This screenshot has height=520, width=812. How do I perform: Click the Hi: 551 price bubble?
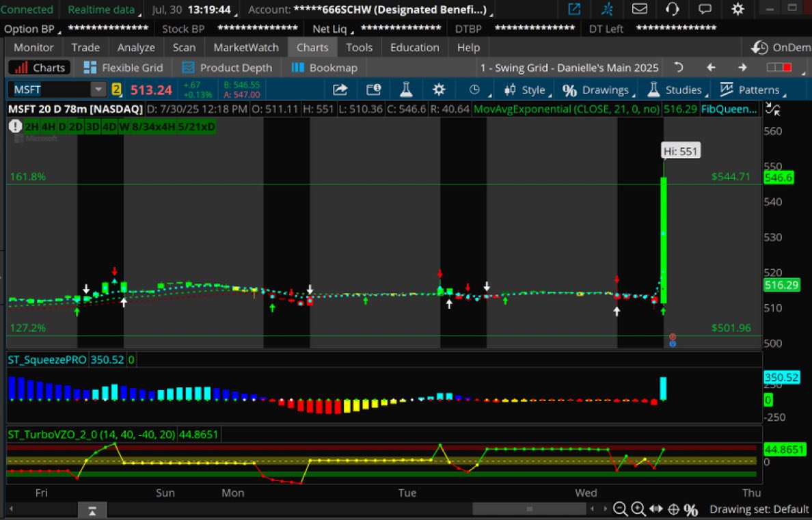(681, 151)
